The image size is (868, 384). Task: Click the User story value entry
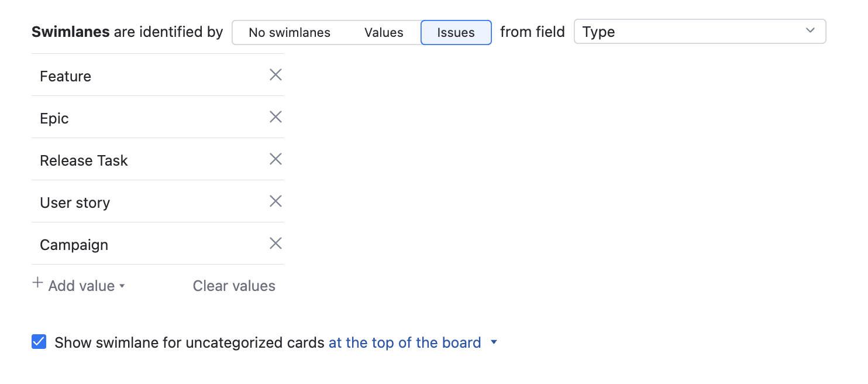click(x=75, y=203)
